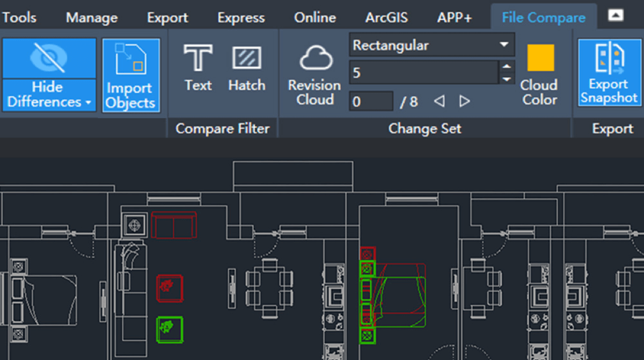Switch to the Manage tab
Screen dimensions: 644x360
tap(91, 17)
